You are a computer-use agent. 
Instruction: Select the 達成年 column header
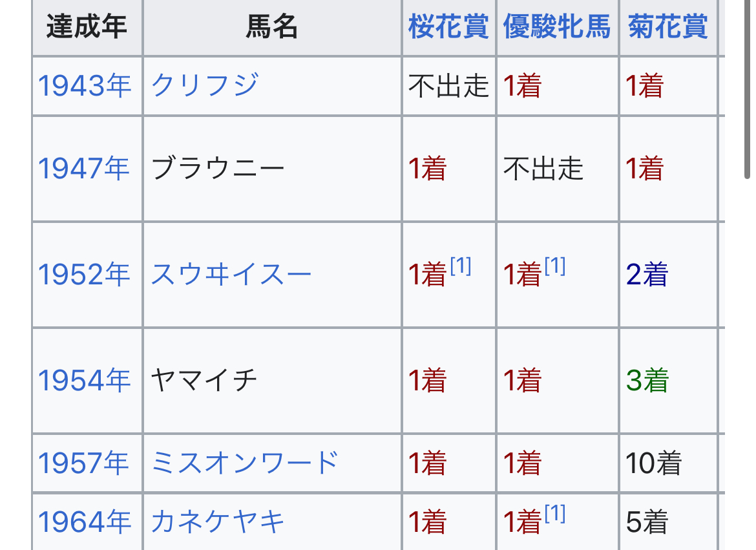(87, 26)
